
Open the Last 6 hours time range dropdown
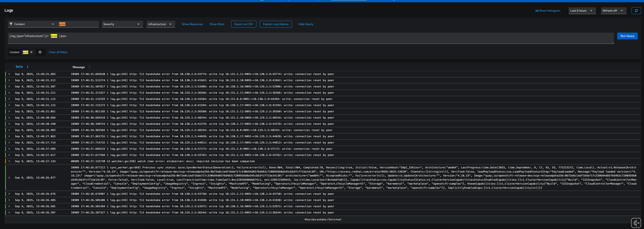[x=582, y=11]
